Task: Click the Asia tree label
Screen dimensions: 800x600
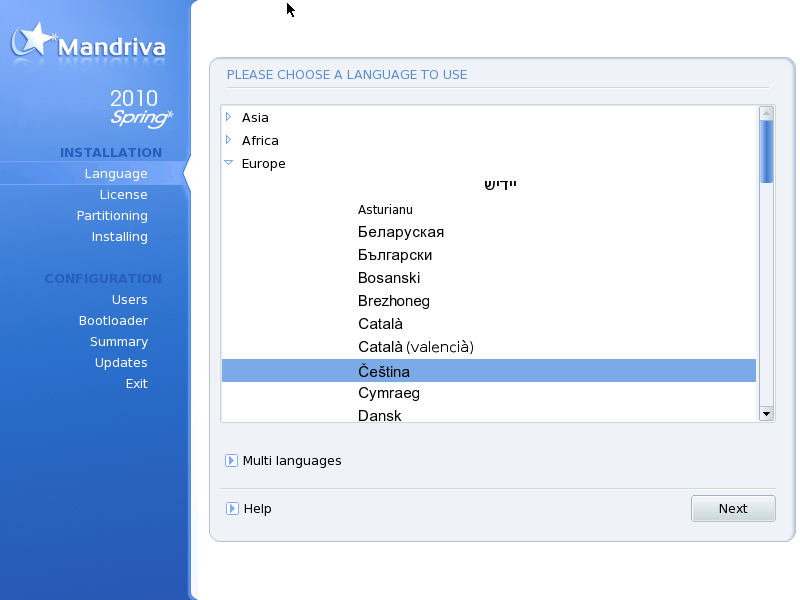Action: point(255,117)
